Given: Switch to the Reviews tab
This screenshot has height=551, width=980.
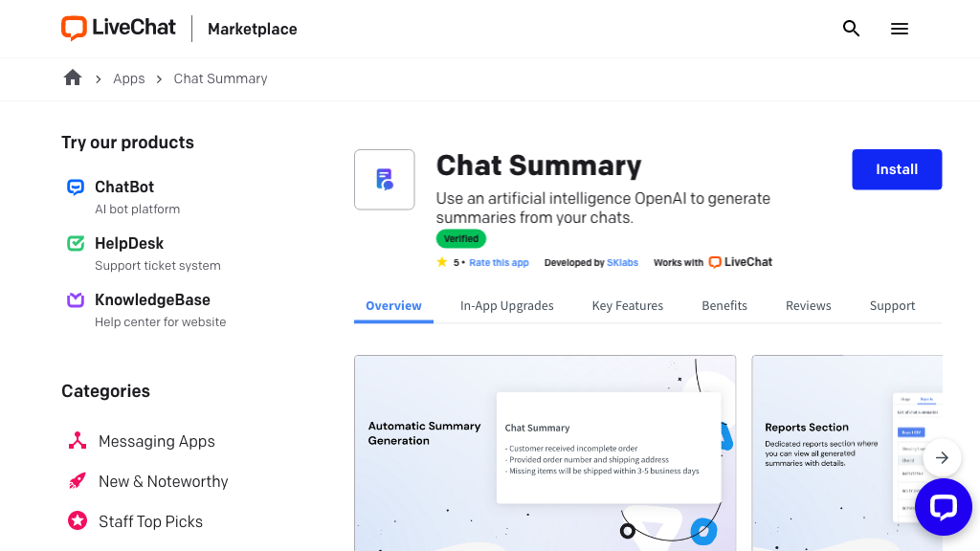Looking at the screenshot, I should click(808, 305).
